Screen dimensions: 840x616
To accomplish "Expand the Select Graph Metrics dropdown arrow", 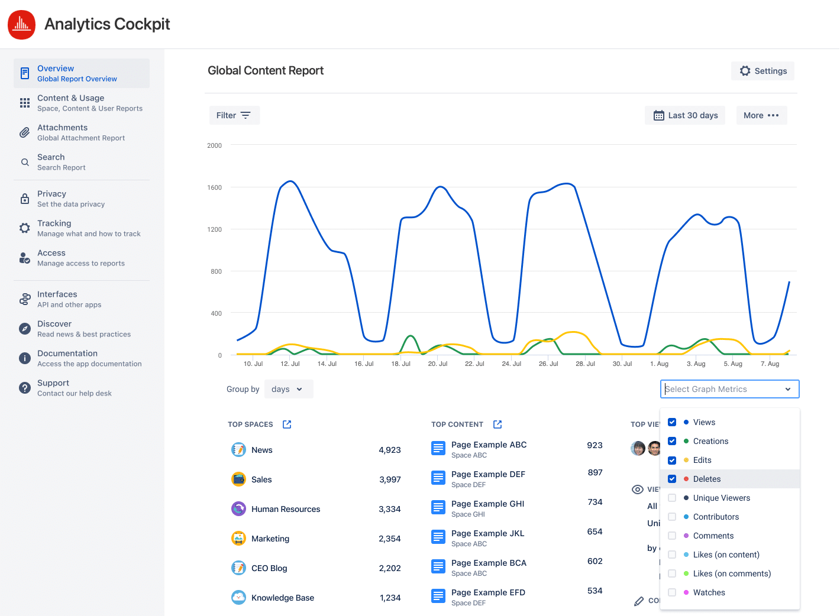I will tap(787, 389).
